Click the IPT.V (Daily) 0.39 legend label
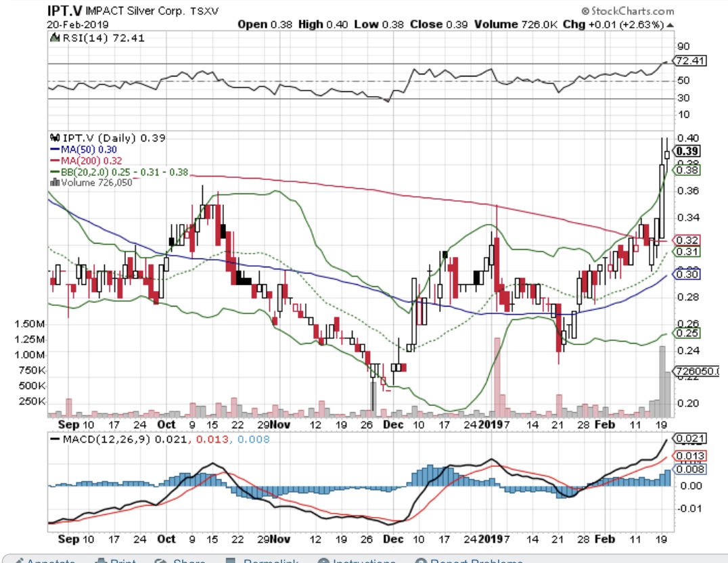 (x=114, y=138)
